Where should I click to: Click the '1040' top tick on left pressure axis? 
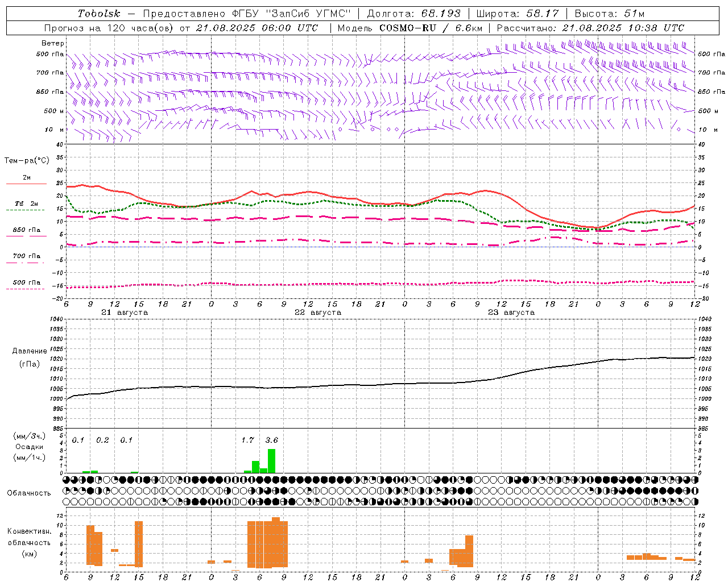click(x=56, y=319)
